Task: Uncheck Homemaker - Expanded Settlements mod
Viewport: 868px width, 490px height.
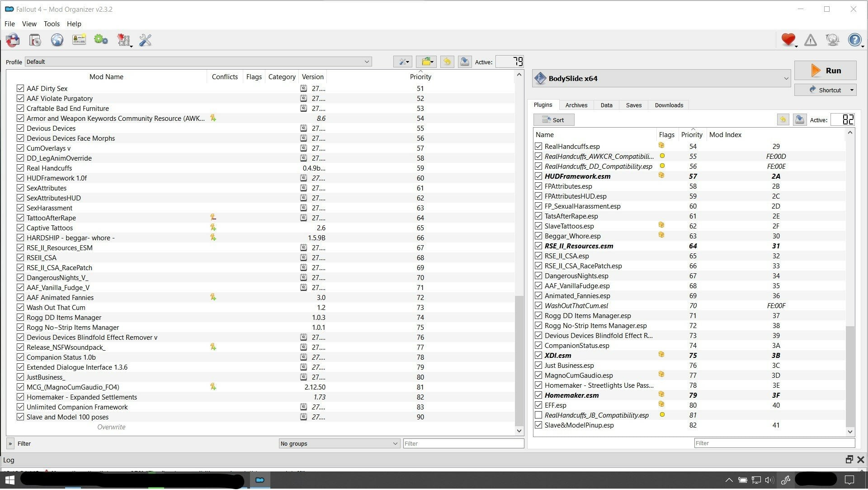Action: click(20, 397)
